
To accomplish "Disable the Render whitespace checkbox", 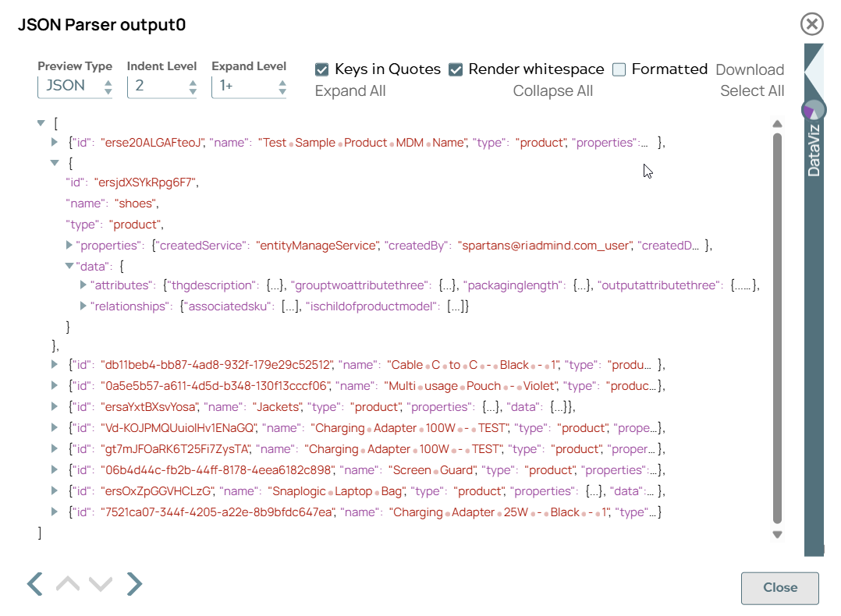I will tap(456, 69).
